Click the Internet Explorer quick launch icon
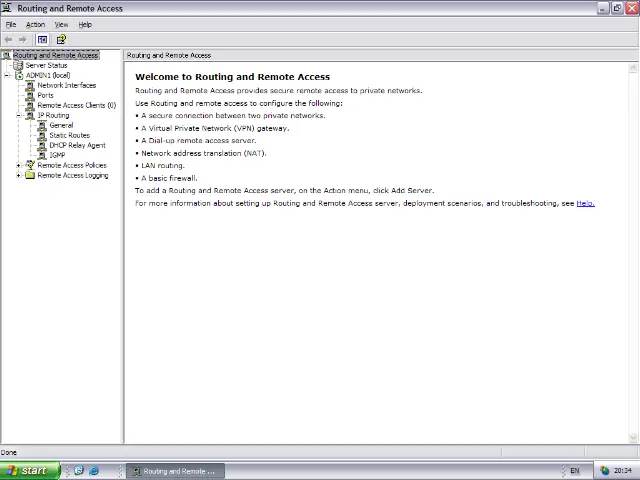The height and width of the screenshot is (480, 640). [x=94, y=471]
